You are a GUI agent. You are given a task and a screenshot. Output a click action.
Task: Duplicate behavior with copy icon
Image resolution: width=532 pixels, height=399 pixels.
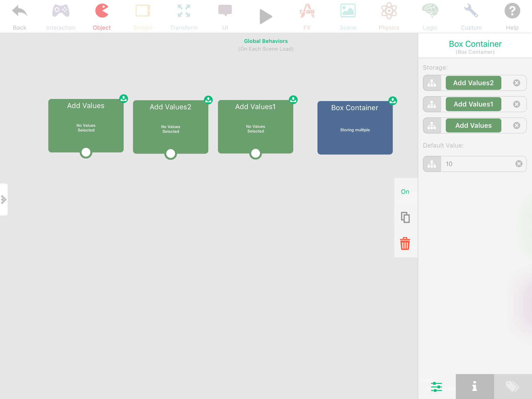point(405,217)
